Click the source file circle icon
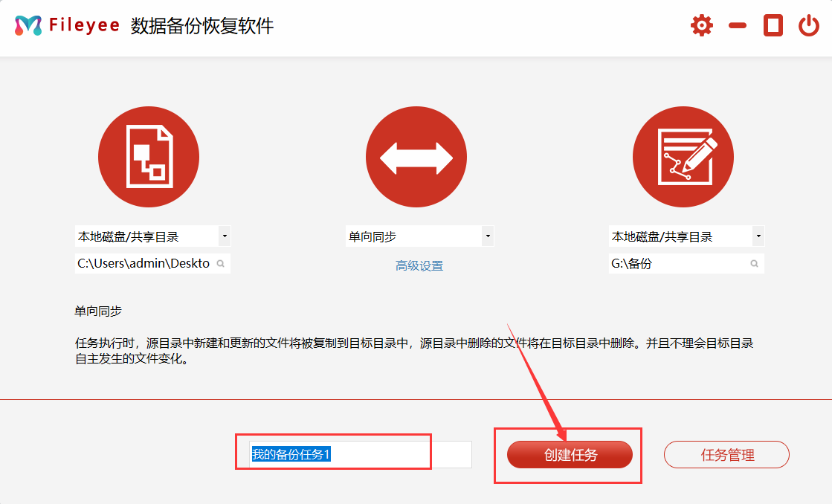832x504 pixels. (x=149, y=157)
